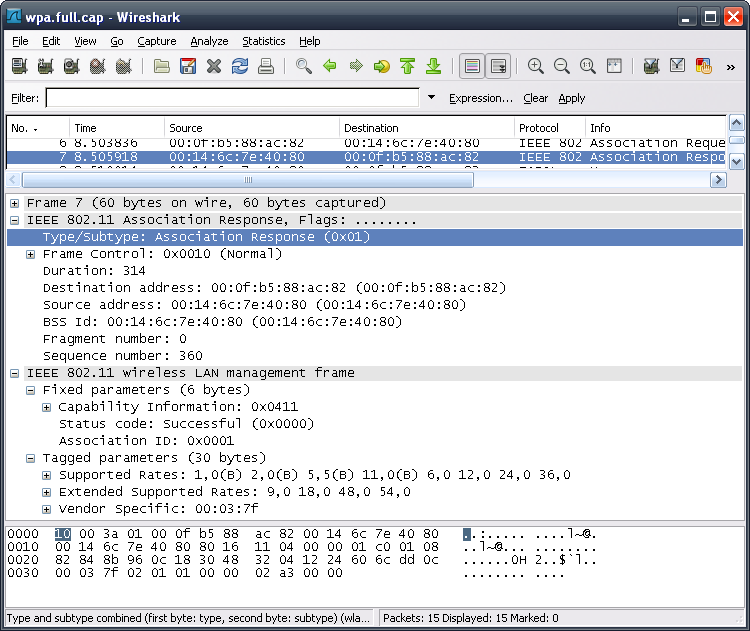
Task: Toggle colorize packet list button
Action: pos(472,66)
